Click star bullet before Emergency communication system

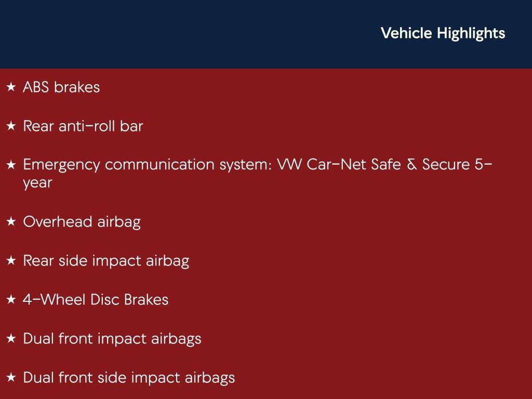coord(11,165)
